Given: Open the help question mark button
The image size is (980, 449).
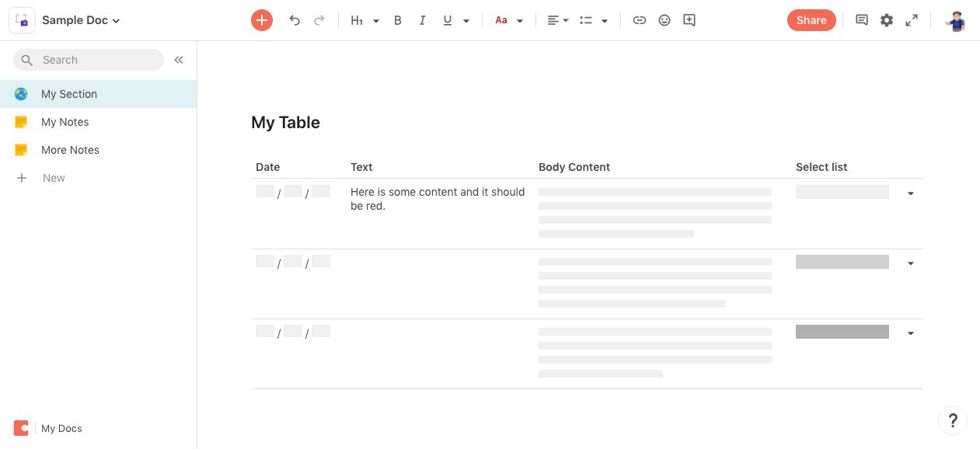Looking at the screenshot, I should (953, 420).
